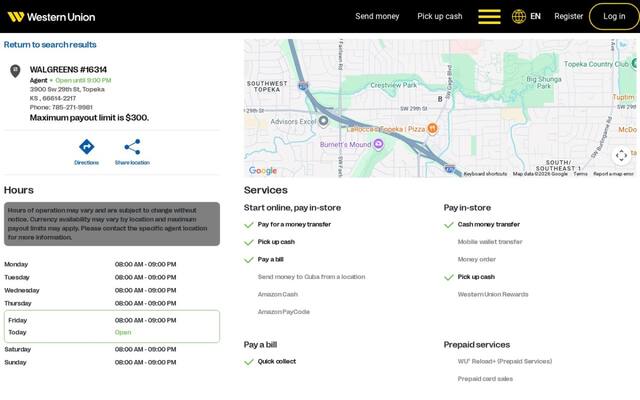Image resolution: width=640 pixels, height=400 pixels.
Task: Click the Thursday hours row
Action: point(111,303)
